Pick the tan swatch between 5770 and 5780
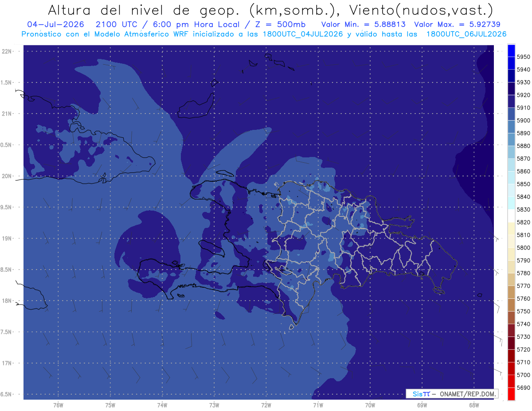 [x=511, y=279]
